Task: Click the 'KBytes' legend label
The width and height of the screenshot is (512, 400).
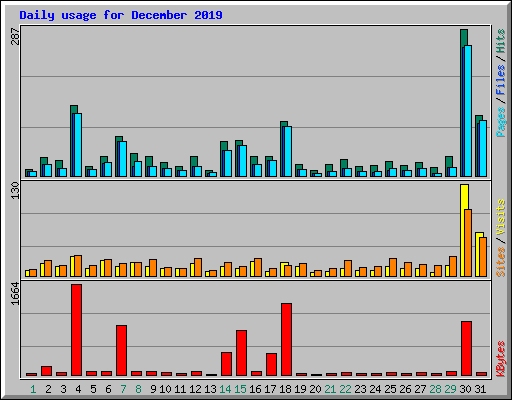Action: coord(501,359)
